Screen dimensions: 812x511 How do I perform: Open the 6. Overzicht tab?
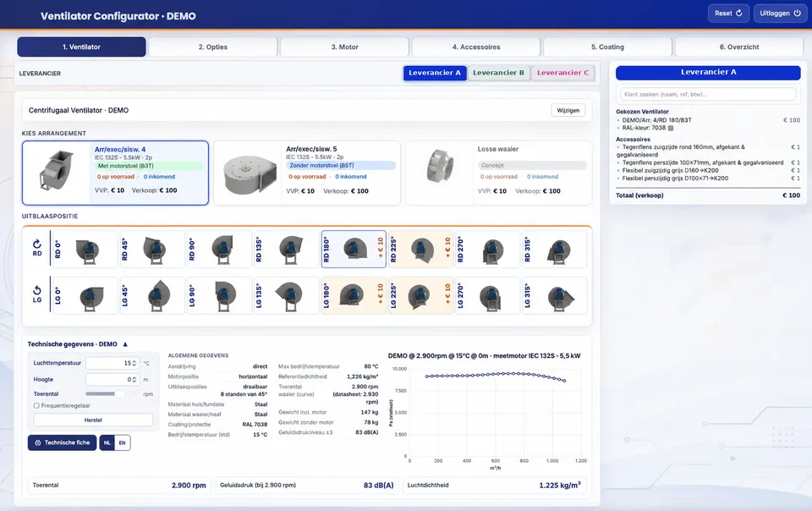739,47
